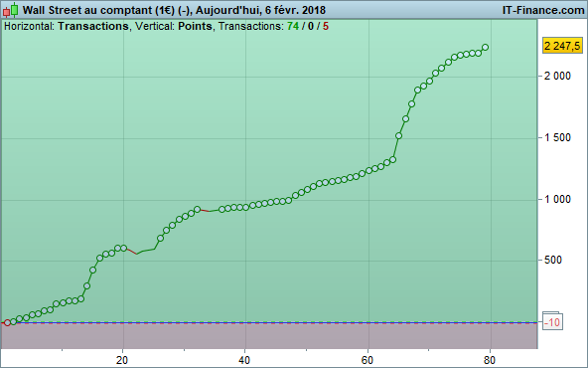
Task: Click the date "6 févr. 2018" in the title
Action: [x=295, y=10]
